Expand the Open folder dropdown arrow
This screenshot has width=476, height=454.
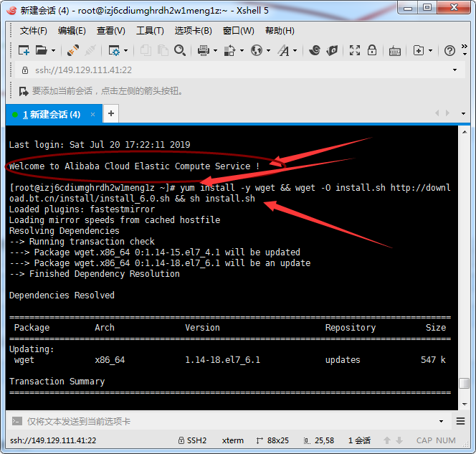[52, 50]
